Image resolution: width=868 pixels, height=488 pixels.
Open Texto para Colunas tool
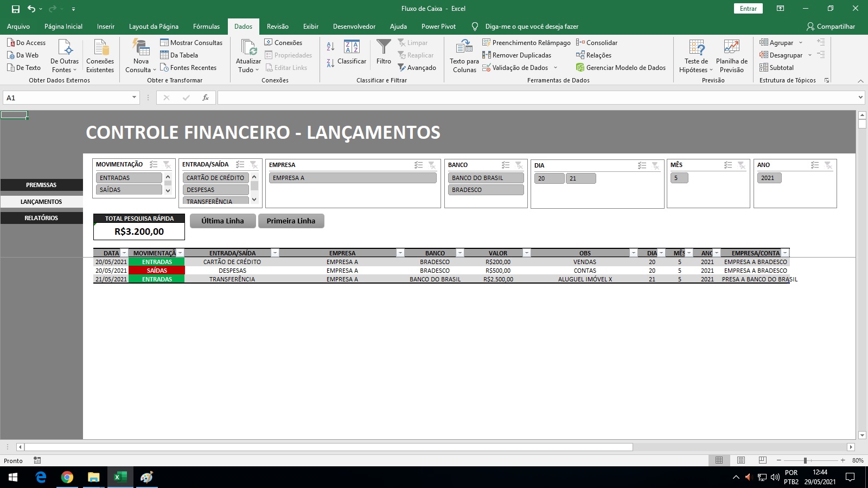click(x=464, y=56)
